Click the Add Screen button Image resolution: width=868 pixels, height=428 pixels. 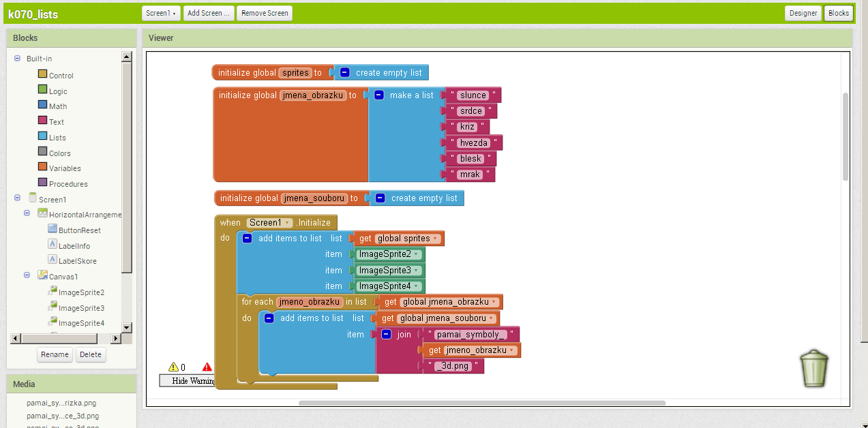pyautogui.click(x=209, y=13)
